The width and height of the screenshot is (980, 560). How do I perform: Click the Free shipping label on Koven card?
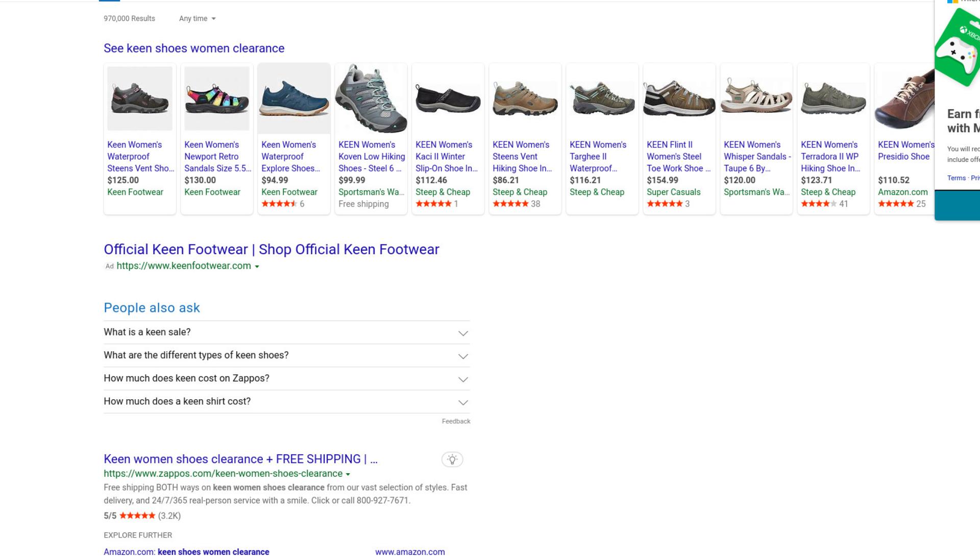point(363,204)
